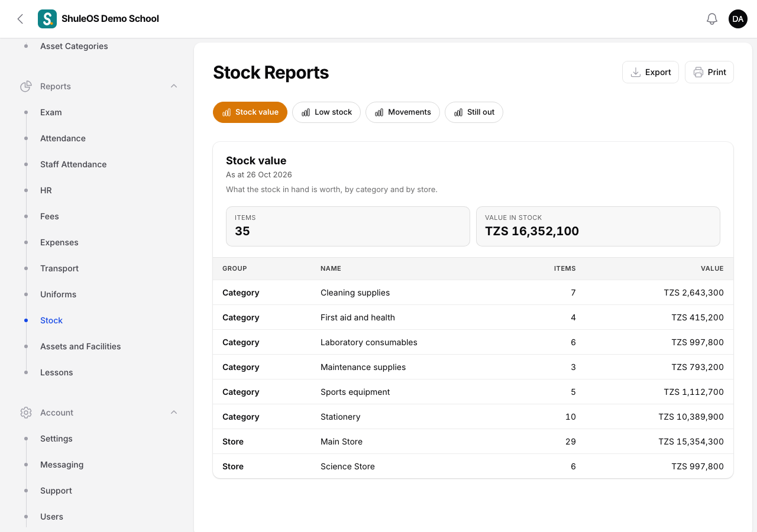Export the stock report

[x=651, y=72]
